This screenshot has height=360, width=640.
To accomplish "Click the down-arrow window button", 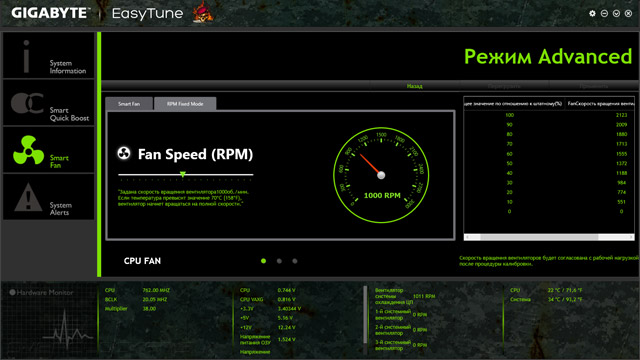I will point(616,13).
